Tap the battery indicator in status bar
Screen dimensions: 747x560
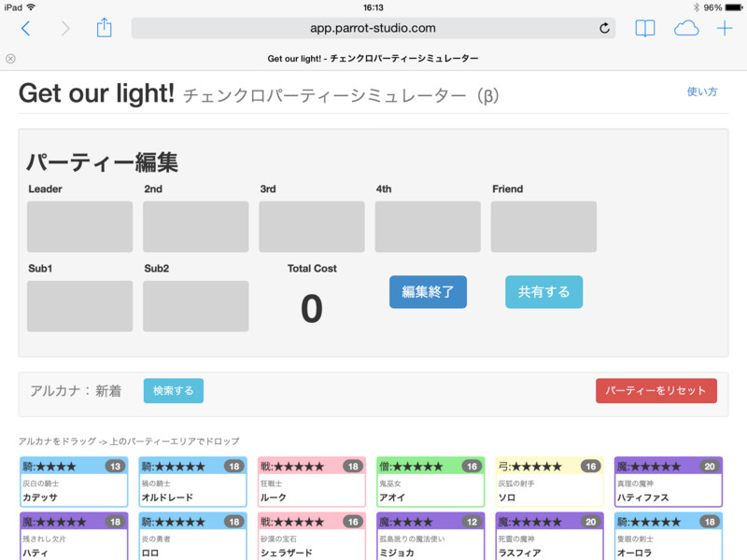(734, 7)
